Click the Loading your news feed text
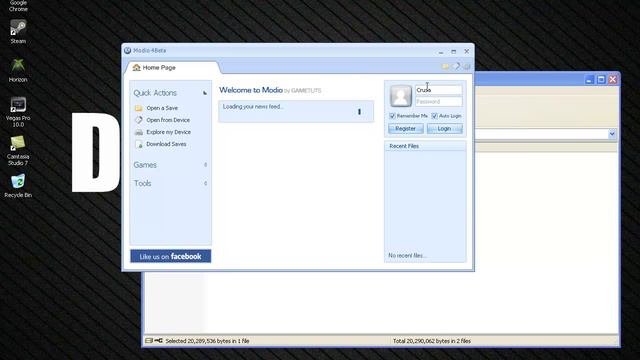 tap(253, 107)
